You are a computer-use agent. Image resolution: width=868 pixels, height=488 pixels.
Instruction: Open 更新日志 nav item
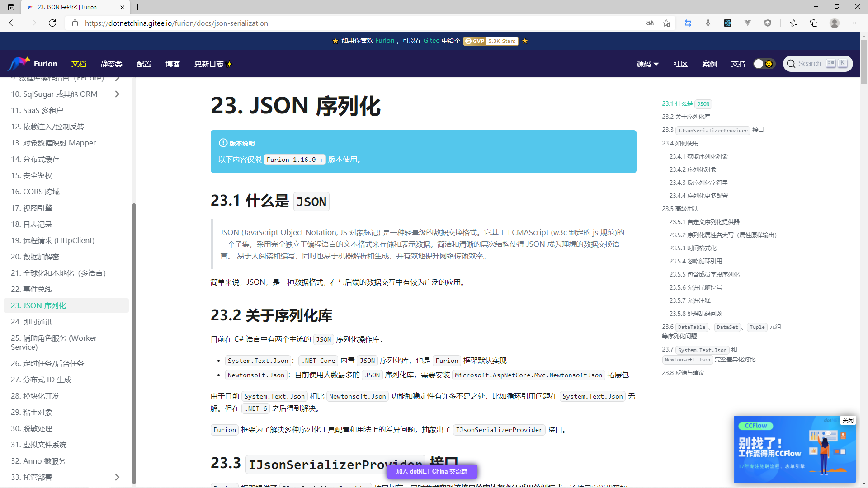(x=213, y=64)
